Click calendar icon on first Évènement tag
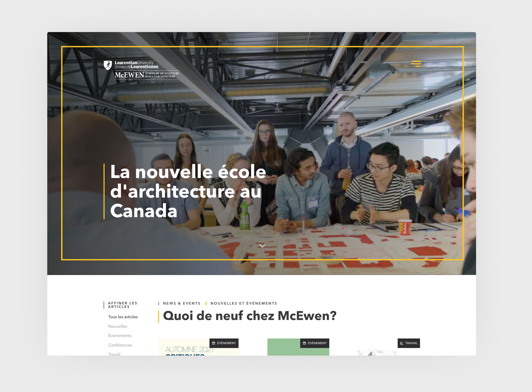Viewport: 532px width, 392px height. coord(214,343)
